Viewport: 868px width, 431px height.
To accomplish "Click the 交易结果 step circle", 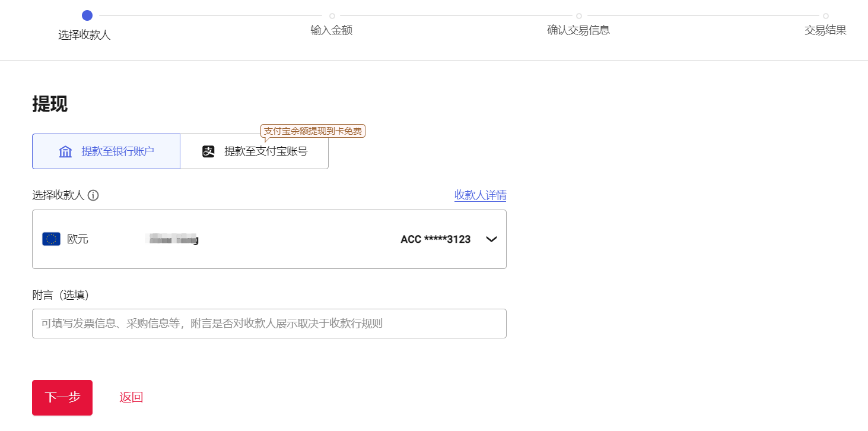I will pyautogui.click(x=825, y=16).
